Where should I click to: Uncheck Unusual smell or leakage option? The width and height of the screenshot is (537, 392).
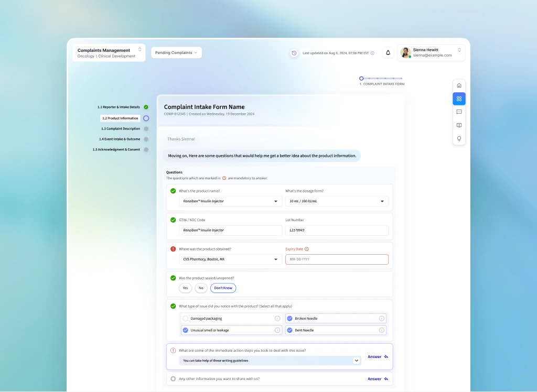185,330
